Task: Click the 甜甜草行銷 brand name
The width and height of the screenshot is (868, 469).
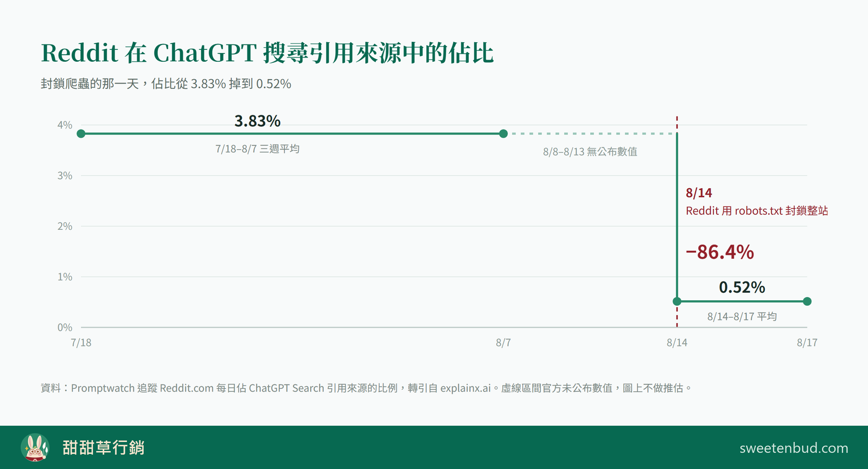Action: click(x=104, y=448)
